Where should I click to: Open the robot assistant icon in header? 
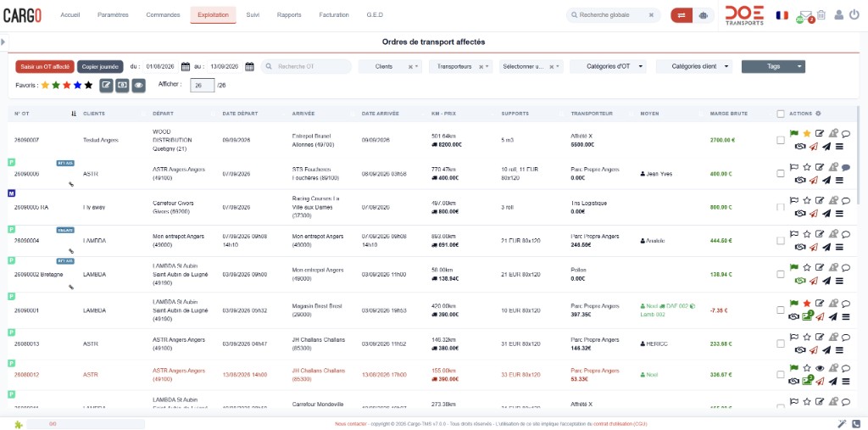[x=704, y=15]
